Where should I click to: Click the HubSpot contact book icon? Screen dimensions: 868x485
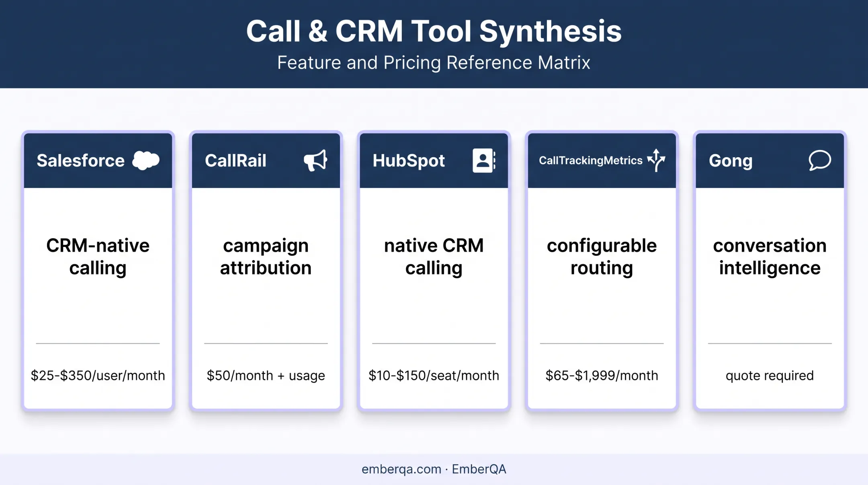pyautogui.click(x=484, y=160)
